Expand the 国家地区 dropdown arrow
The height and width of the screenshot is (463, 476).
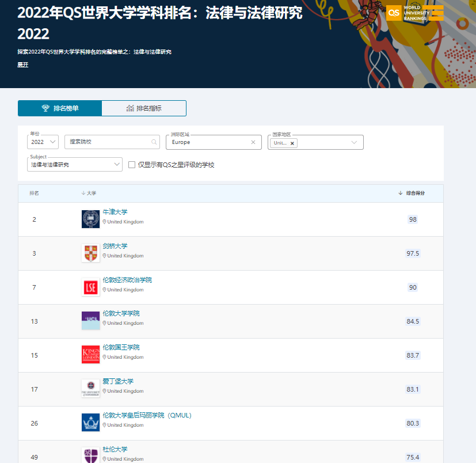click(354, 142)
